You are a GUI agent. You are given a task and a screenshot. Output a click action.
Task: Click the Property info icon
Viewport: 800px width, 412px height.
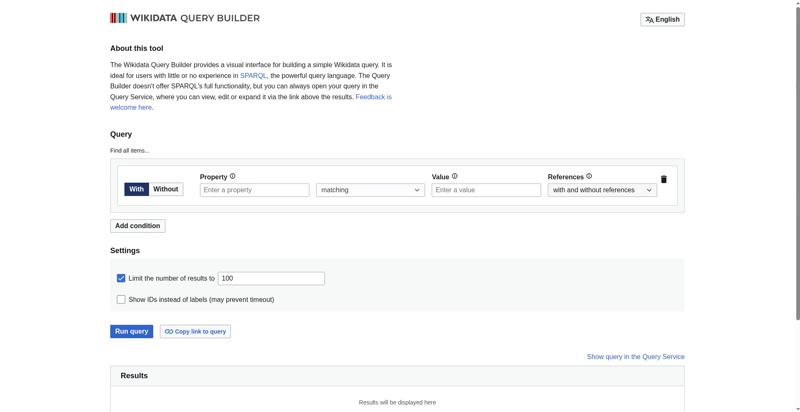point(233,176)
